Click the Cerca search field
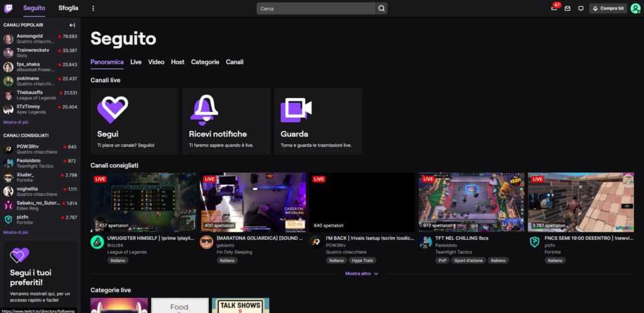644x313 pixels. pyautogui.click(x=316, y=8)
